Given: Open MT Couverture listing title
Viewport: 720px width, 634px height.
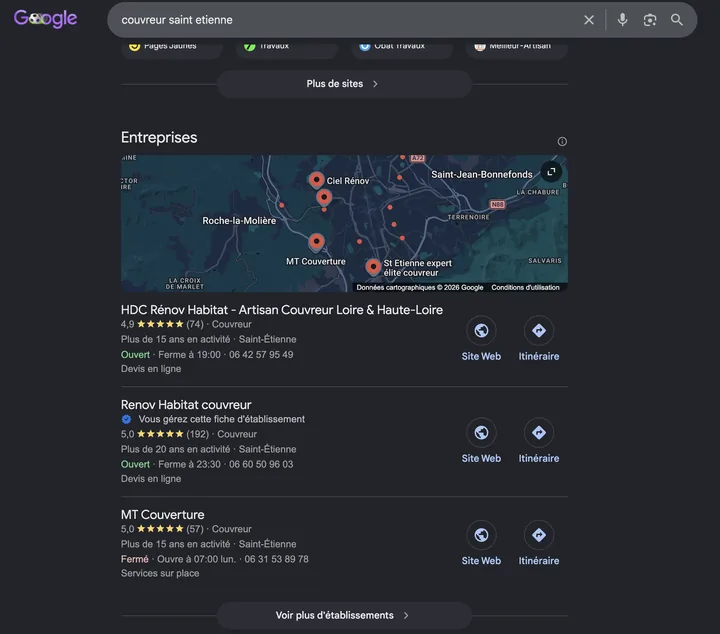Looking at the screenshot, I should 163,515.
